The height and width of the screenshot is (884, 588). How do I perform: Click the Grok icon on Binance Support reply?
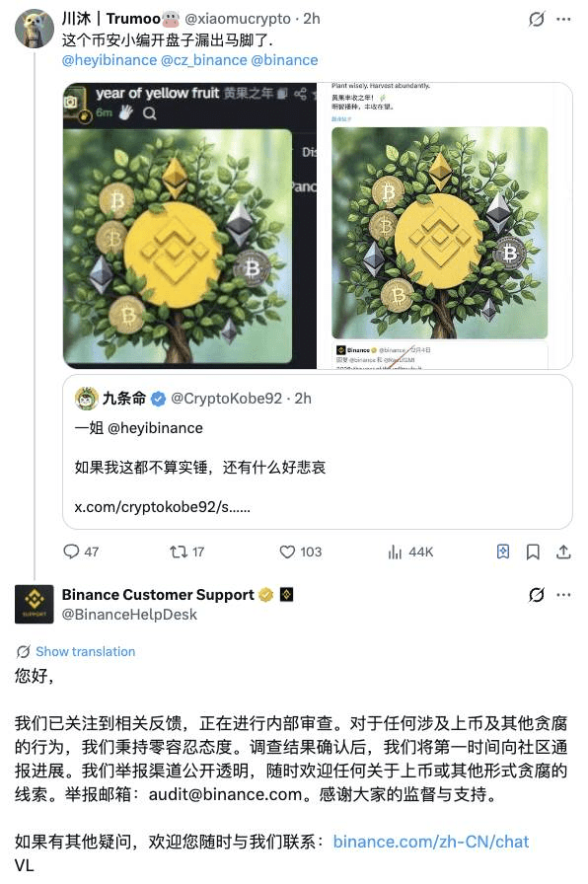pos(537,595)
